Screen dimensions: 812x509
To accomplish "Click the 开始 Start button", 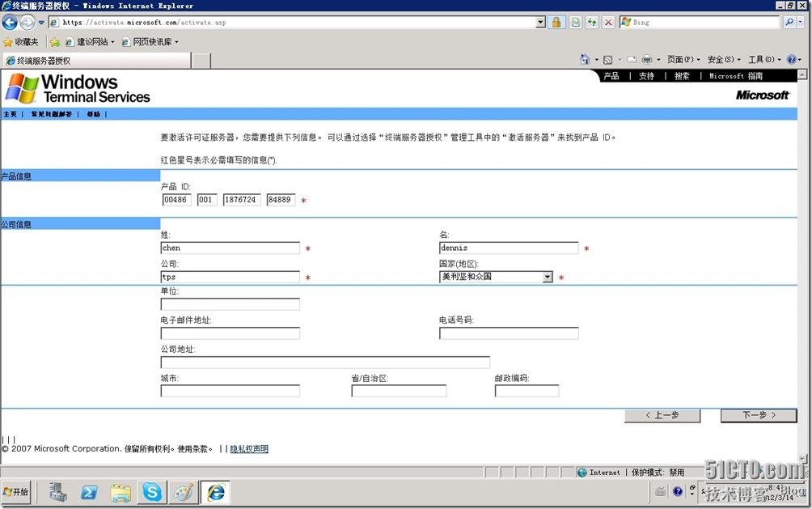I will click(16, 493).
